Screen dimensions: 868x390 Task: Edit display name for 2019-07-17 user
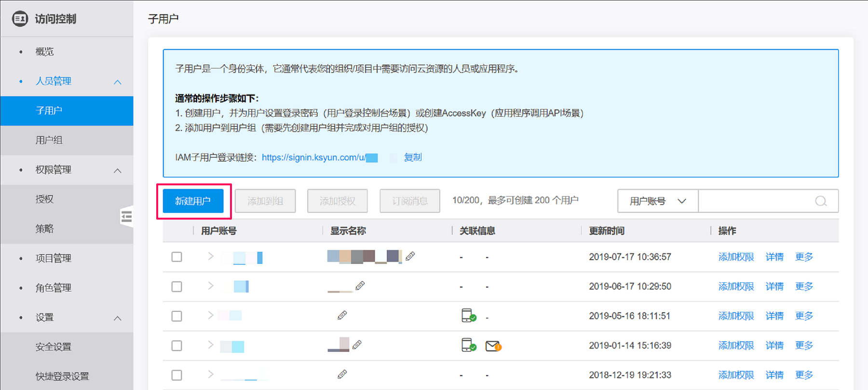click(410, 256)
